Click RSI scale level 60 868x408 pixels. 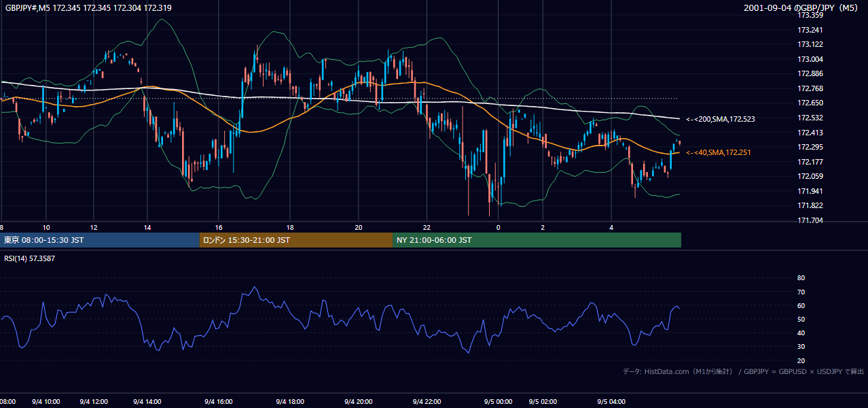tap(801, 305)
